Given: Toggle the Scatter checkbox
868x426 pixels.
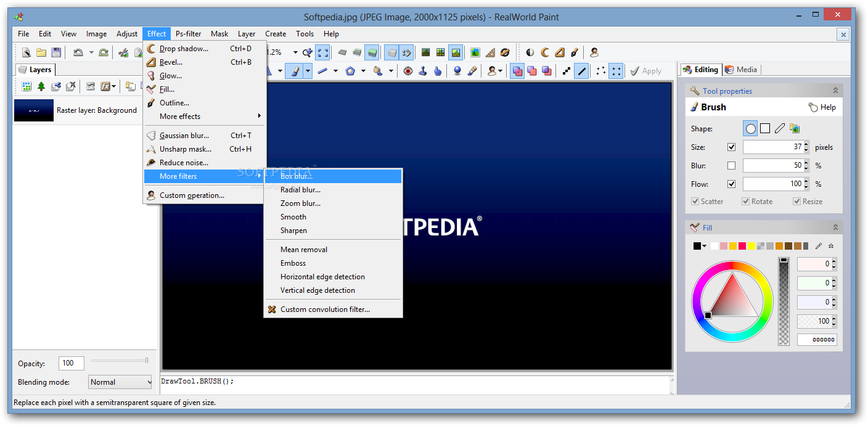Looking at the screenshot, I should [695, 202].
